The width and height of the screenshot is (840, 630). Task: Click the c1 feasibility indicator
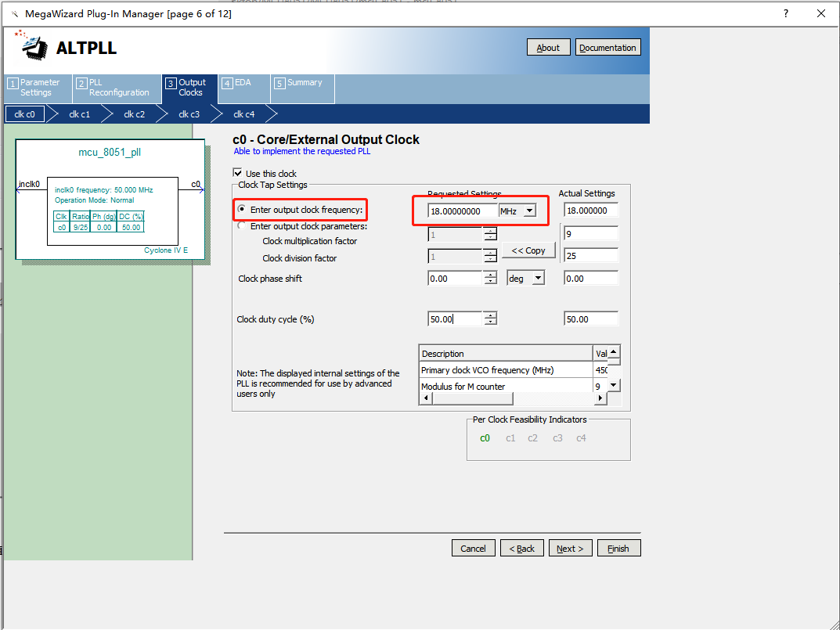[x=510, y=438]
